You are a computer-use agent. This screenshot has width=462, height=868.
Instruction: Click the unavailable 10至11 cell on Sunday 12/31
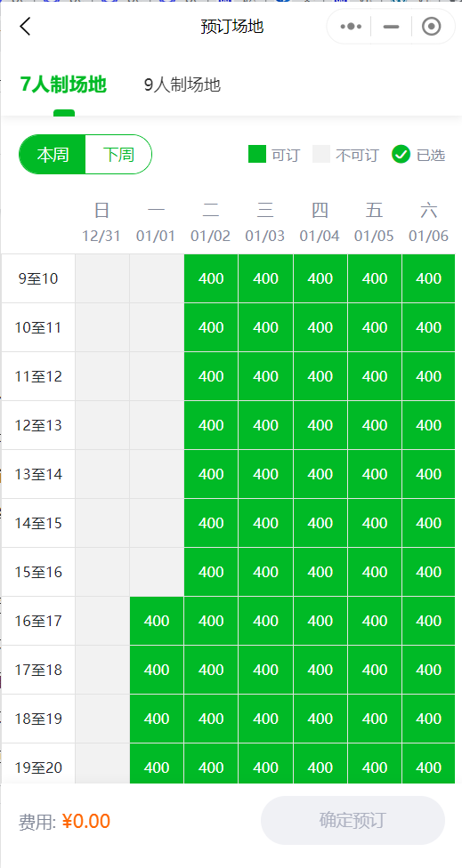pos(102,327)
